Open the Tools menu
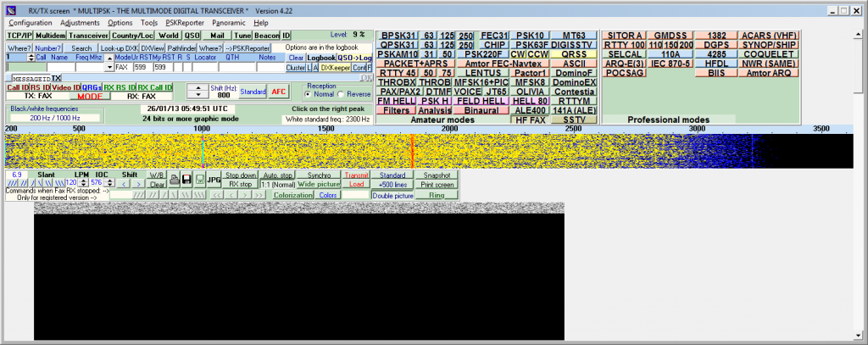The image size is (868, 345). 149,23
